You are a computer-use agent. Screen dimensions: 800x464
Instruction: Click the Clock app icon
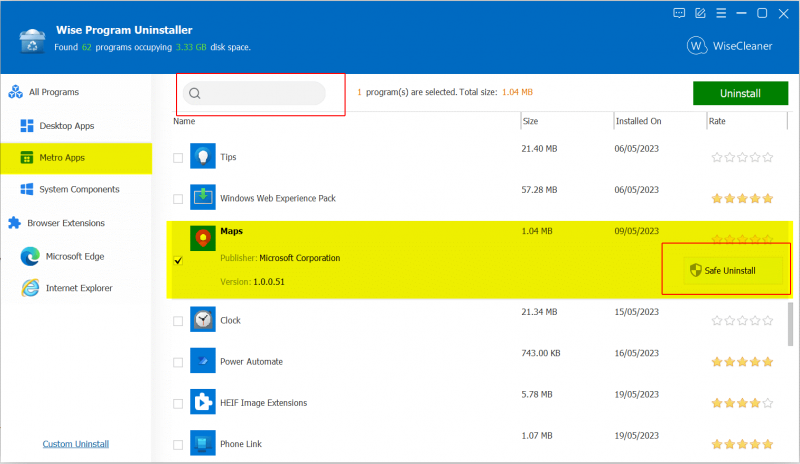203,320
